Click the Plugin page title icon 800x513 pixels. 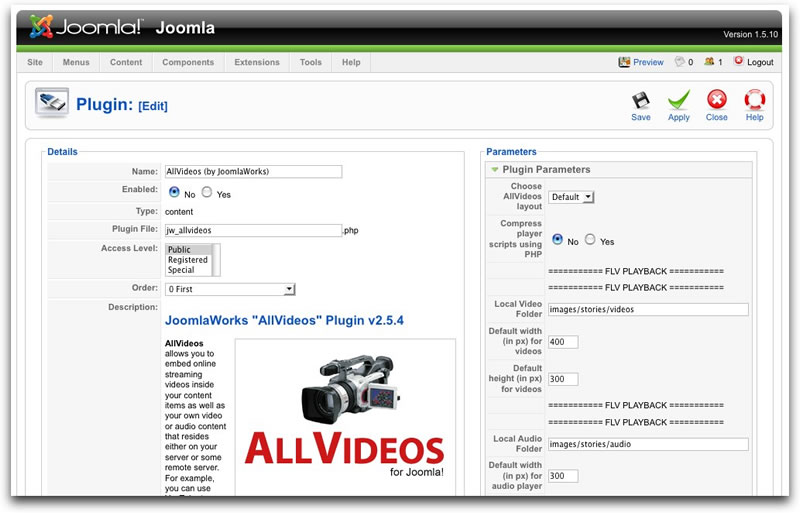click(52, 103)
